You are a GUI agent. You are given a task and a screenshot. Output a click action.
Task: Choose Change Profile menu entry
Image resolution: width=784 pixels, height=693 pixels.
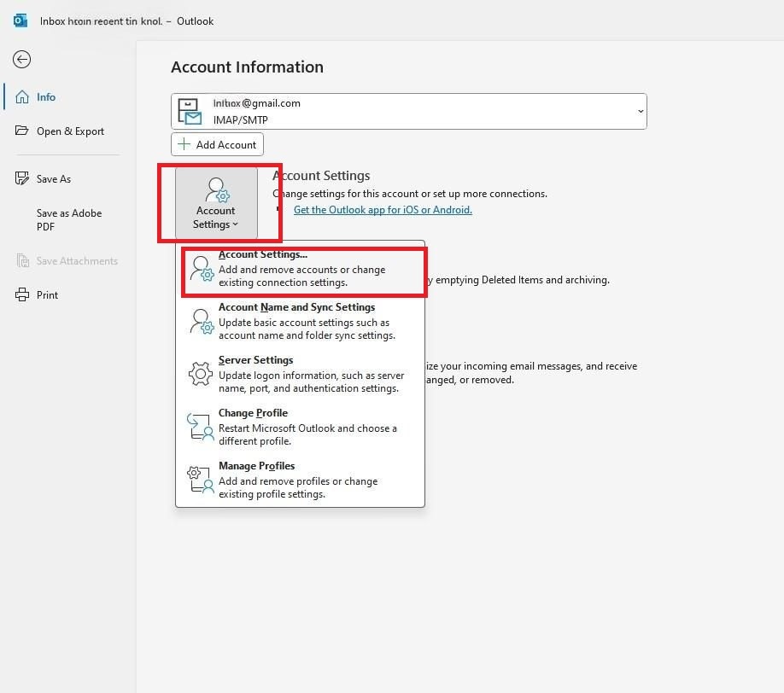click(300, 428)
